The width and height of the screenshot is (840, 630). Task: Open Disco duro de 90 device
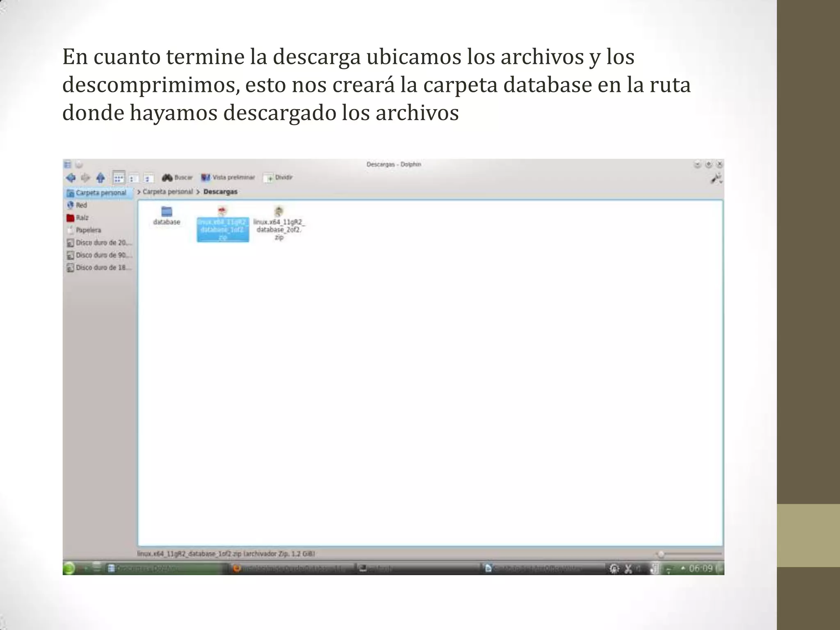click(99, 255)
